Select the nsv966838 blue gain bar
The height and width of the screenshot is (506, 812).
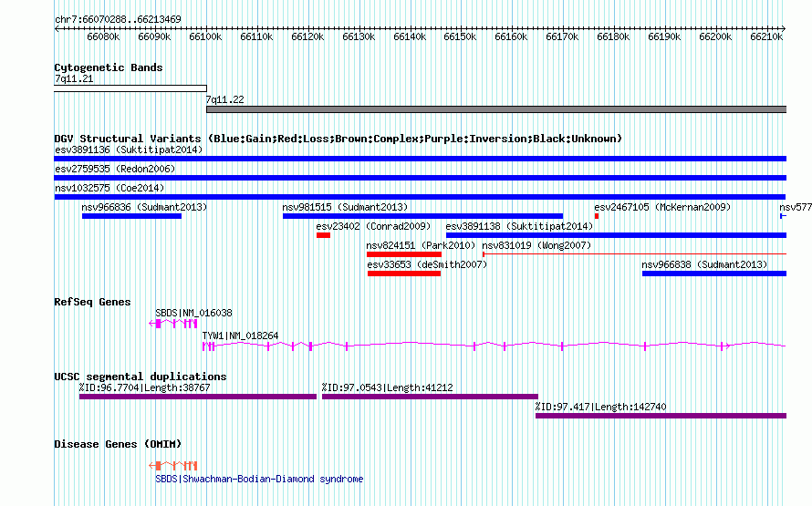pos(714,274)
